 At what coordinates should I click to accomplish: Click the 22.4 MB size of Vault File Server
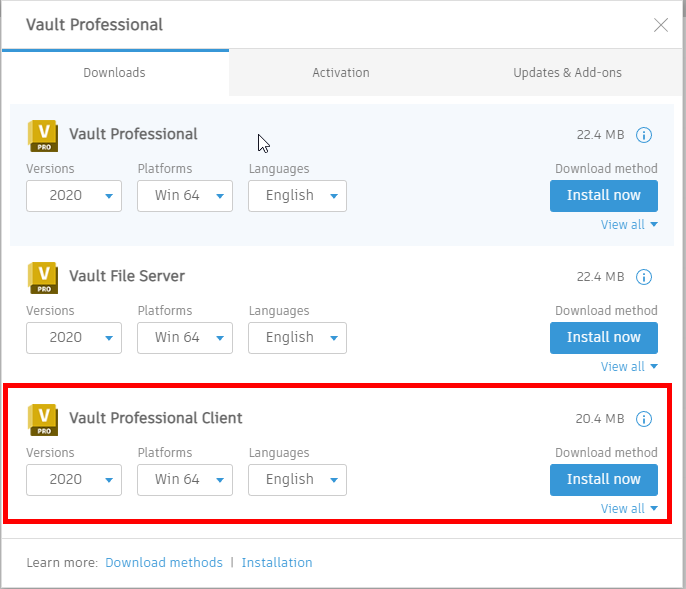point(600,277)
